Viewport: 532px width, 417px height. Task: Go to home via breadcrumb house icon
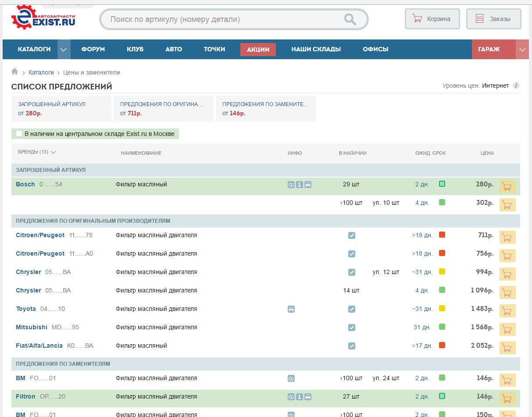point(15,72)
